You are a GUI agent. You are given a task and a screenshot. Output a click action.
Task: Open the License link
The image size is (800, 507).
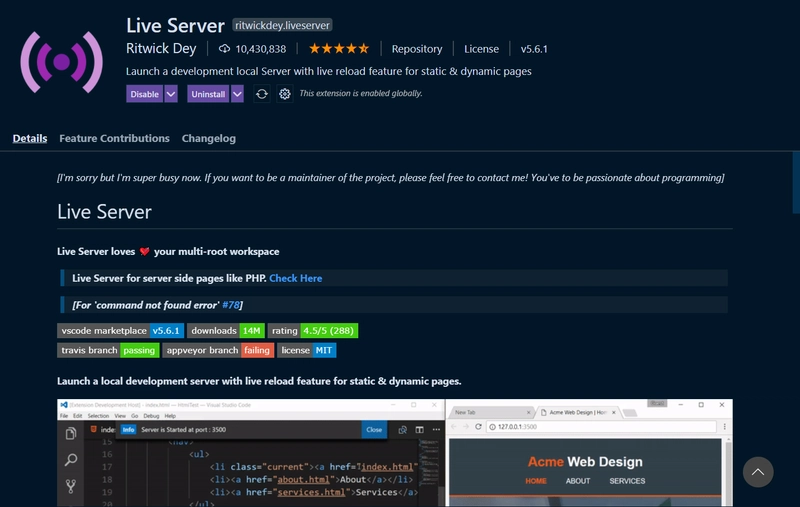(481, 49)
